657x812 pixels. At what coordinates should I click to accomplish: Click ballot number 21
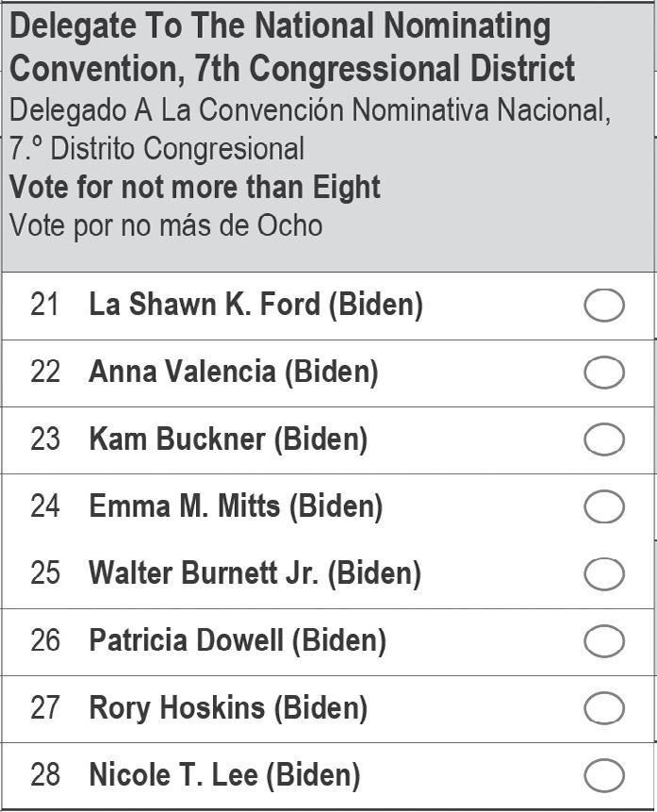(x=44, y=305)
